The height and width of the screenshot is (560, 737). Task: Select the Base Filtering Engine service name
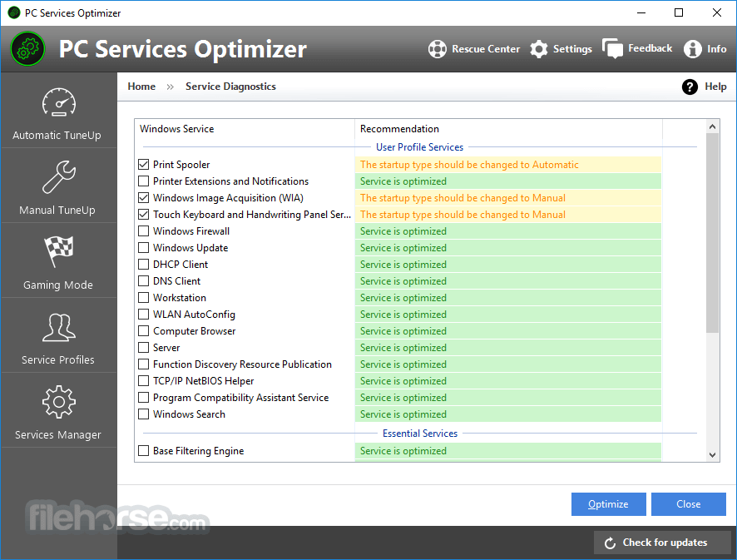199,451
